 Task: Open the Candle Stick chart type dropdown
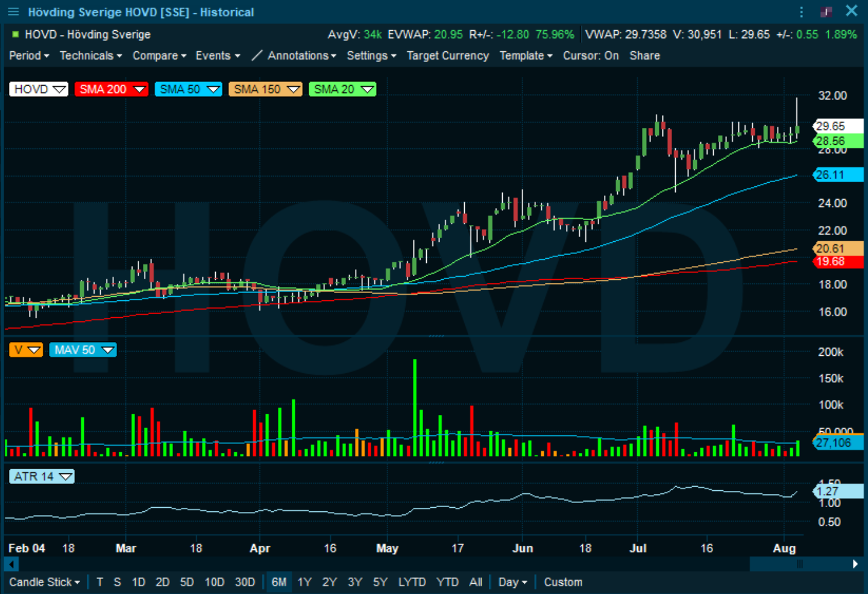coord(45,582)
